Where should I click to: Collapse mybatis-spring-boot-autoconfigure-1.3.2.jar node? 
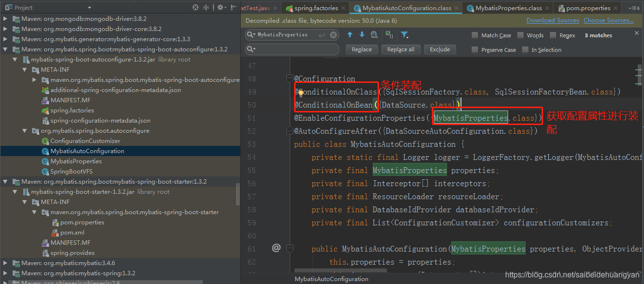[x=15, y=59]
